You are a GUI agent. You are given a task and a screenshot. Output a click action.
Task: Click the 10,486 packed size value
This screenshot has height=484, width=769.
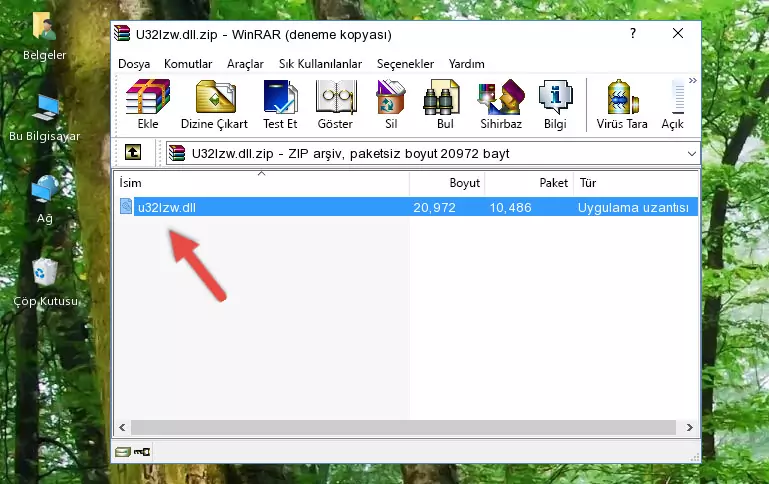tap(510, 207)
